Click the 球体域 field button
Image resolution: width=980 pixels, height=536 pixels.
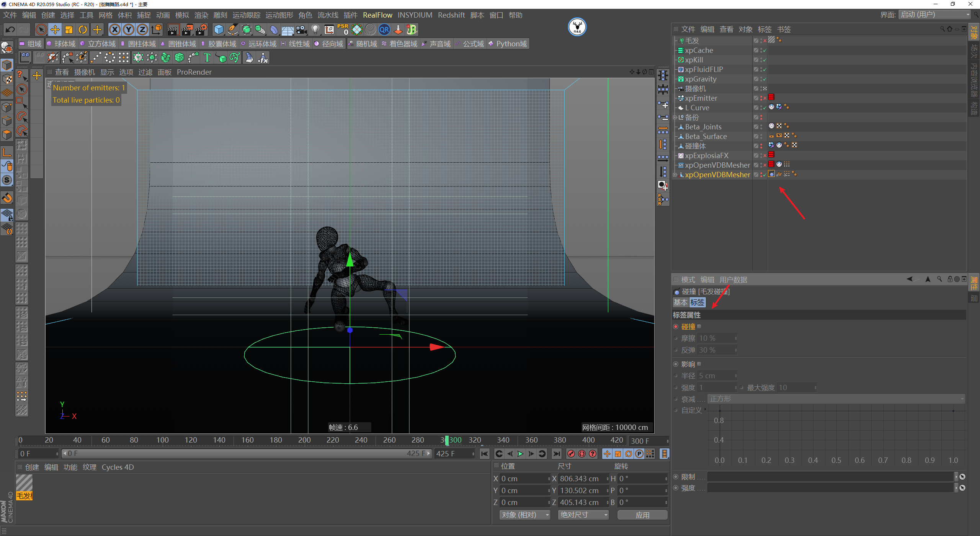pyautogui.click(x=61, y=44)
